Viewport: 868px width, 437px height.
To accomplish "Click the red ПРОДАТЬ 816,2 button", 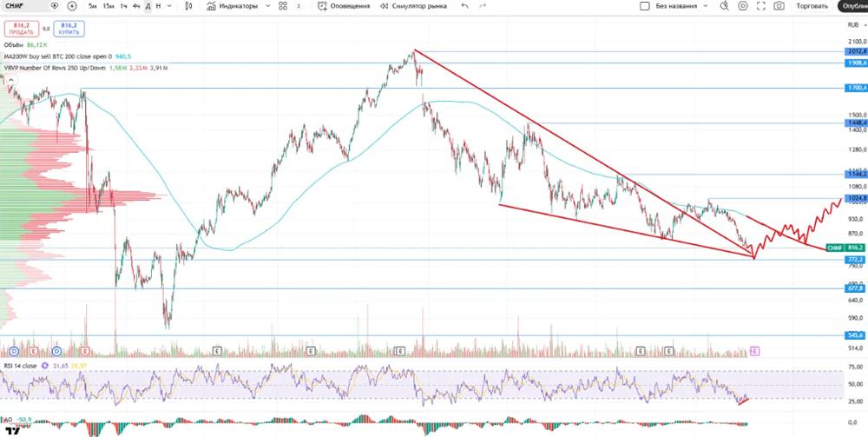I will [21, 29].
